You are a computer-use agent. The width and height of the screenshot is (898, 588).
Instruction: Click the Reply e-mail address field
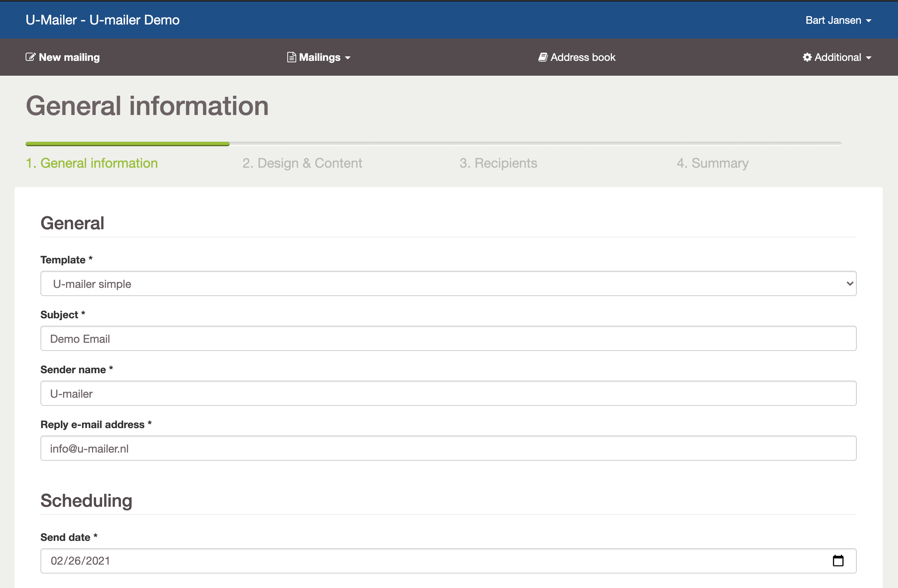tap(448, 448)
